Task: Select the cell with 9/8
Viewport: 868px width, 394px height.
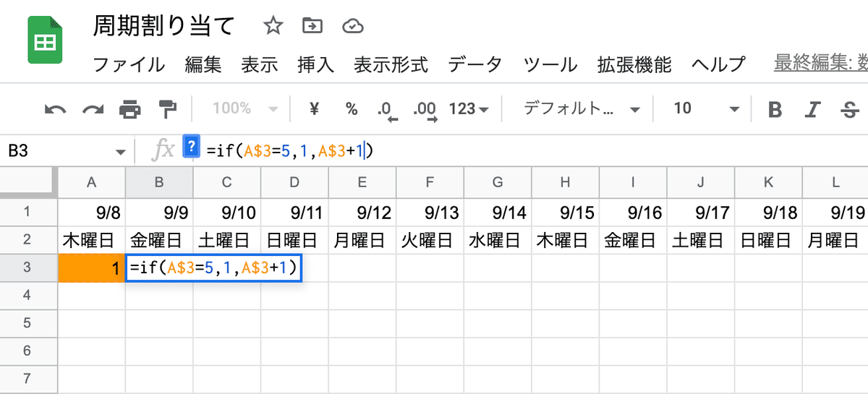Action: click(91, 213)
